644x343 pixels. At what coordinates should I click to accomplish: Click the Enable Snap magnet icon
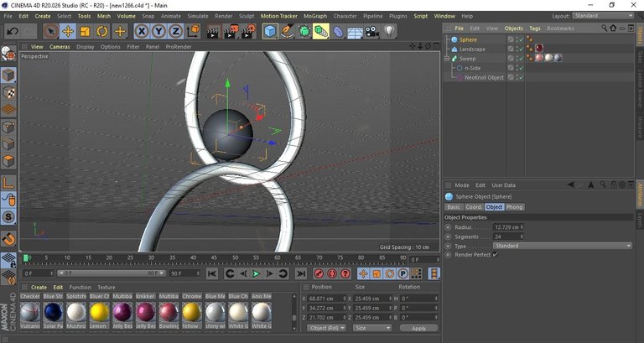tap(8, 239)
